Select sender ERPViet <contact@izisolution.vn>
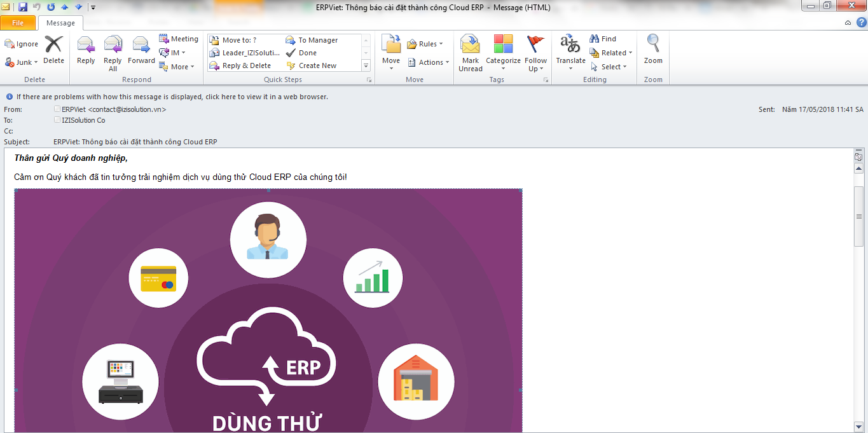 coord(114,109)
